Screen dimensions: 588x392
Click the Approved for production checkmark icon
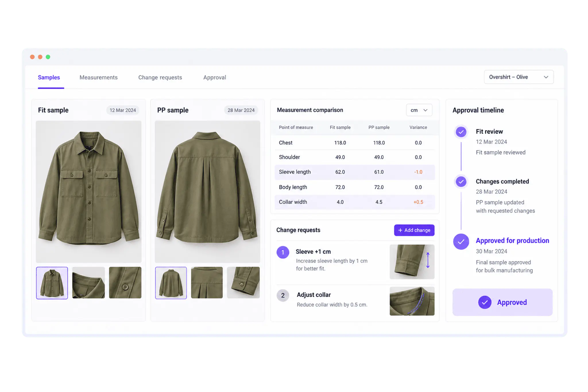461,242
